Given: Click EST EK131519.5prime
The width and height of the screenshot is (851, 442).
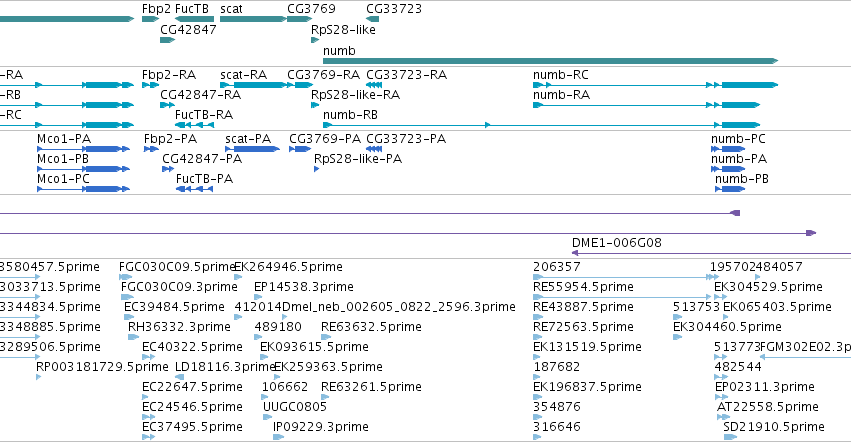Looking at the screenshot, I should click(x=537, y=357).
